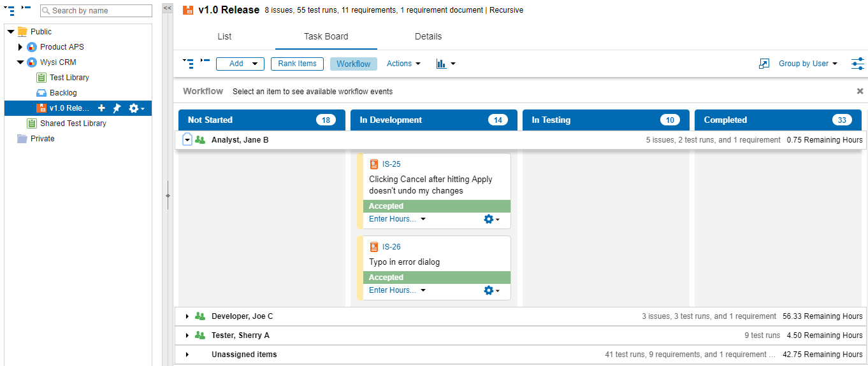Open the chart reports icon menu
The height and width of the screenshot is (366, 868).
click(x=445, y=64)
